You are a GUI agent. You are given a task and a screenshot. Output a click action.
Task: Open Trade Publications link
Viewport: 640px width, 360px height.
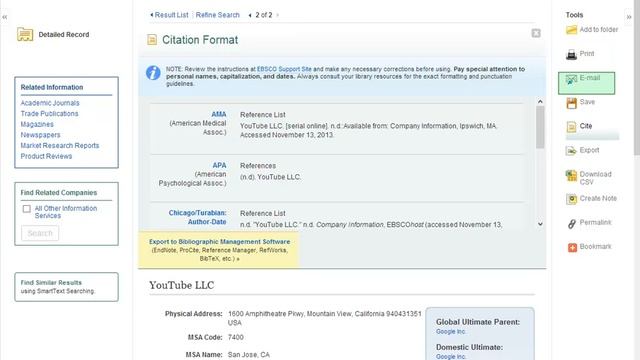49,114
